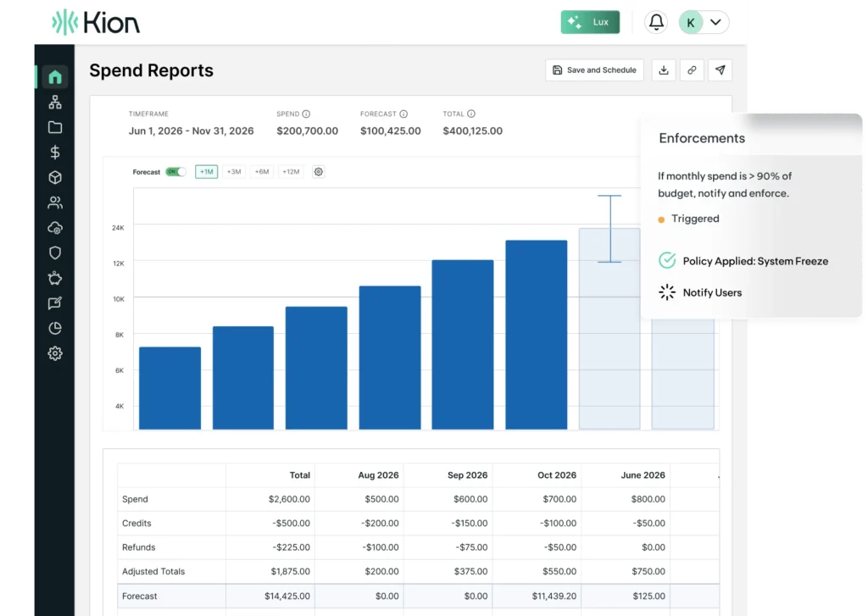Open the pie chart reports sidebar item

pyautogui.click(x=55, y=328)
